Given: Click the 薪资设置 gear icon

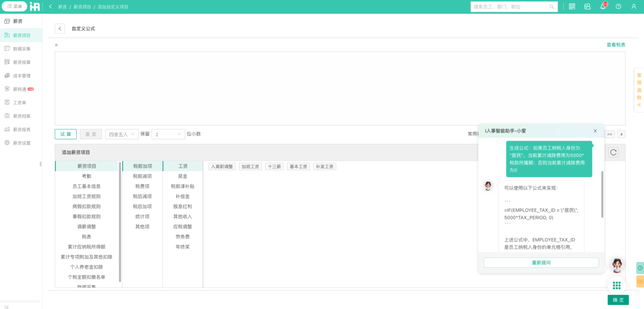Looking at the screenshot, I should [7, 143].
